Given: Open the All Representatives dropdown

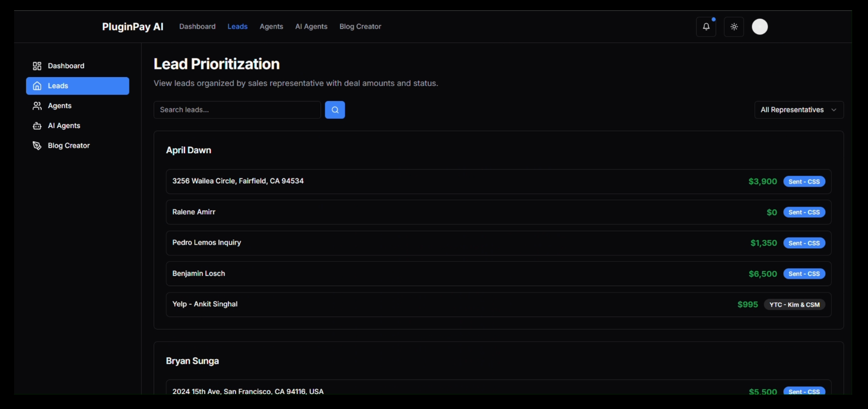Looking at the screenshot, I should 799,110.
